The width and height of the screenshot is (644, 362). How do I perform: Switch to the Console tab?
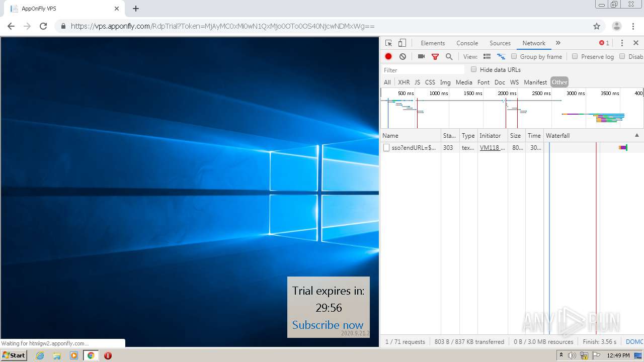[x=467, y=43]
